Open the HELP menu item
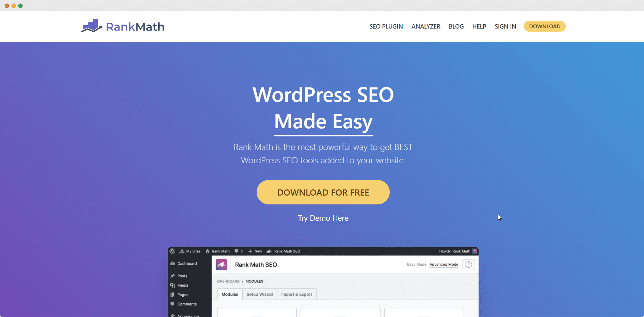Image resolution: width=644 pixels, height=317 pixels. pos(479,27)
